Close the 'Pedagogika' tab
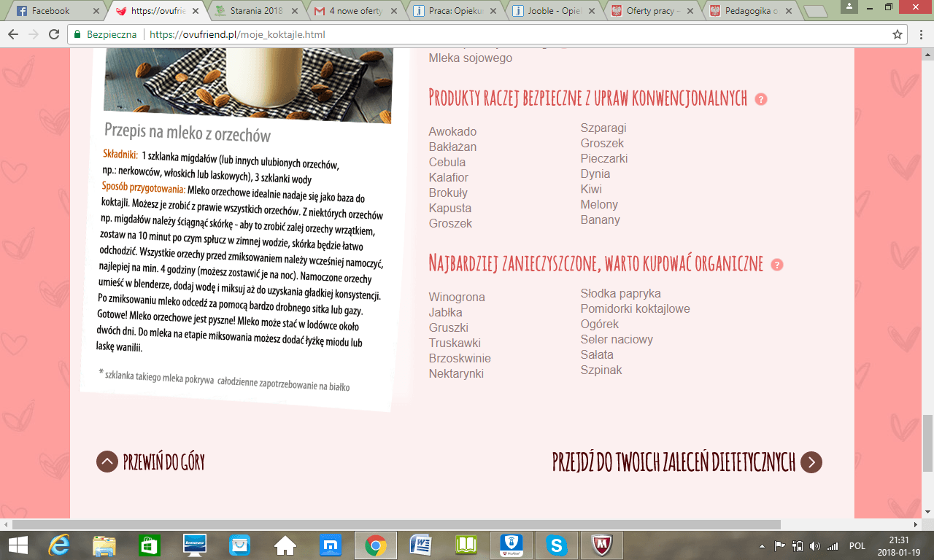This screenshot has height=560, width=934. click(x=790, y=11)
